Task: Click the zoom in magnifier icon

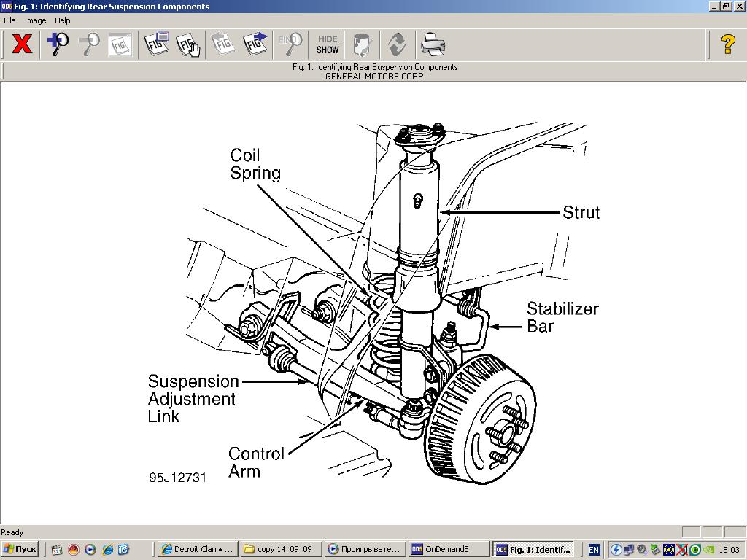Action: tap(58, 44)
